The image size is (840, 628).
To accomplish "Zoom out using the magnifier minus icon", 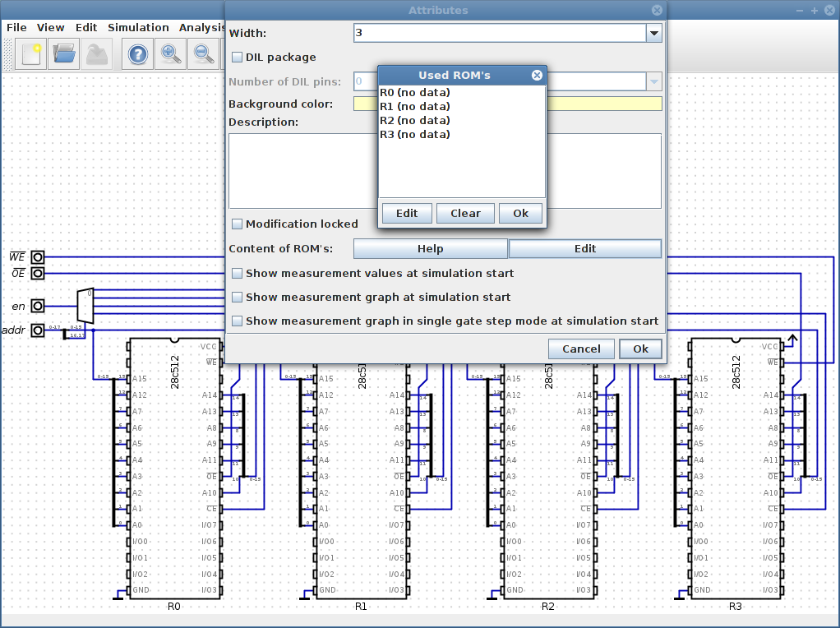I will tap(201, 53).
